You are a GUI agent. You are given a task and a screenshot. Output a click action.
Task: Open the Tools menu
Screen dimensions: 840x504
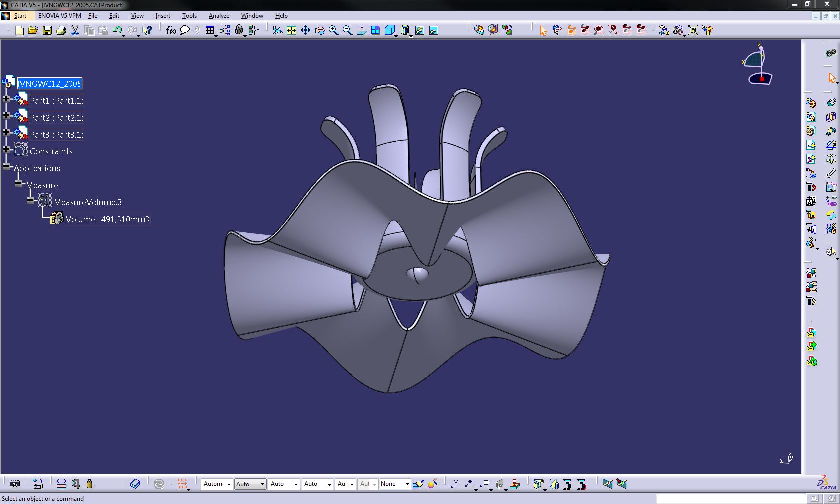[x=189, y=16]
